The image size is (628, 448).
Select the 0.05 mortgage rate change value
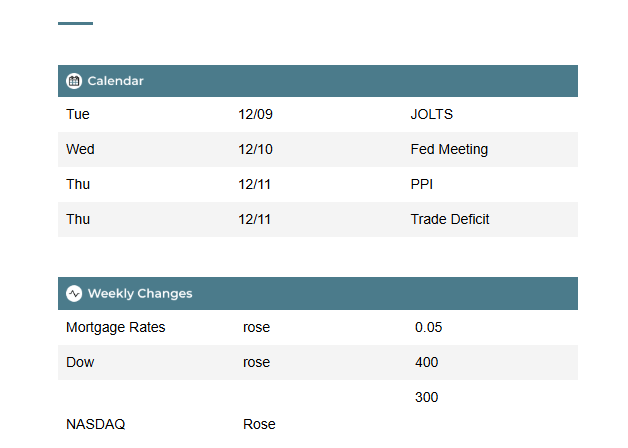click(428, 327)
